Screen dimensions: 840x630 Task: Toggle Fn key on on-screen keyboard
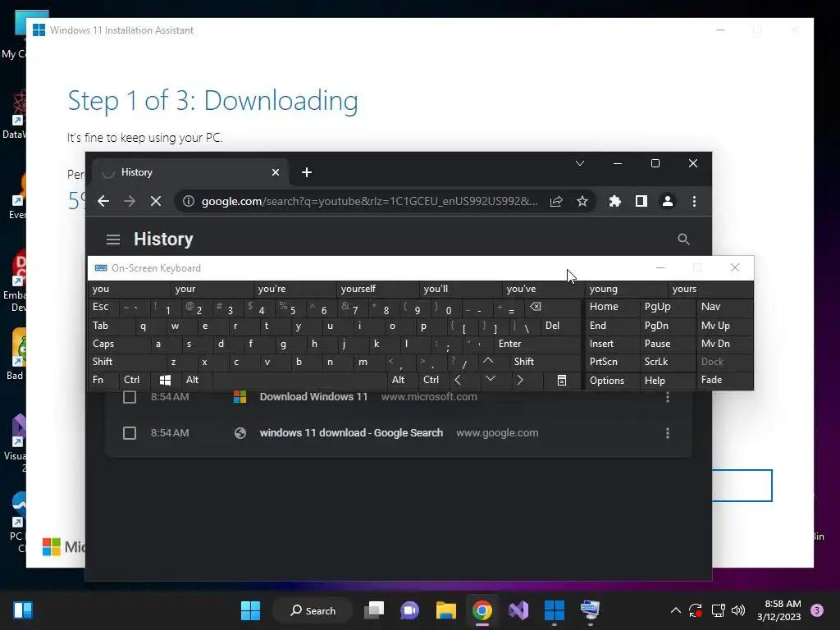(103, 380)
